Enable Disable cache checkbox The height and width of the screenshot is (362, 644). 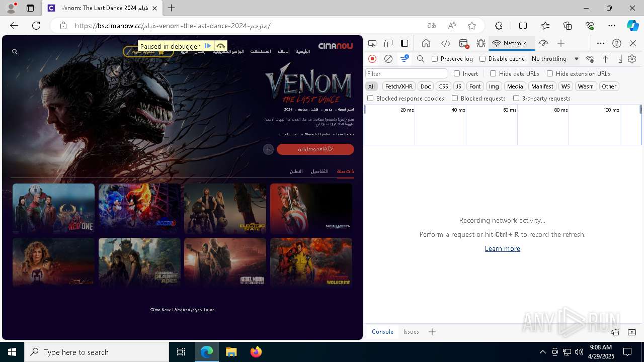pos(482,59)
